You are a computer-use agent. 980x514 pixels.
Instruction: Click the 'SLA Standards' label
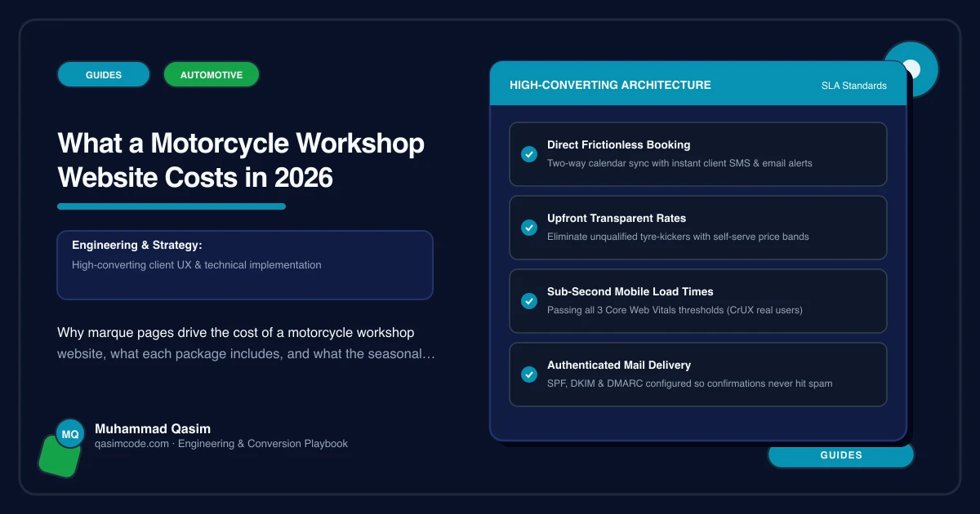(854, 86)
